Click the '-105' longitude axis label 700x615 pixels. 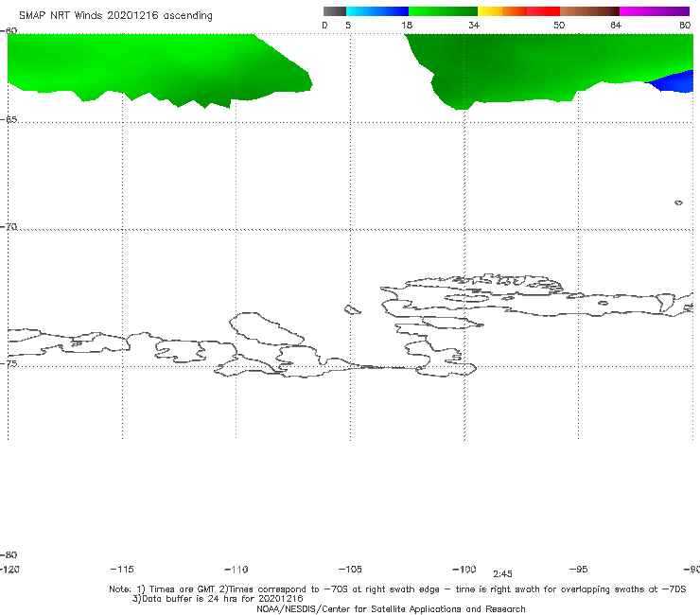[x=350, y=569]
